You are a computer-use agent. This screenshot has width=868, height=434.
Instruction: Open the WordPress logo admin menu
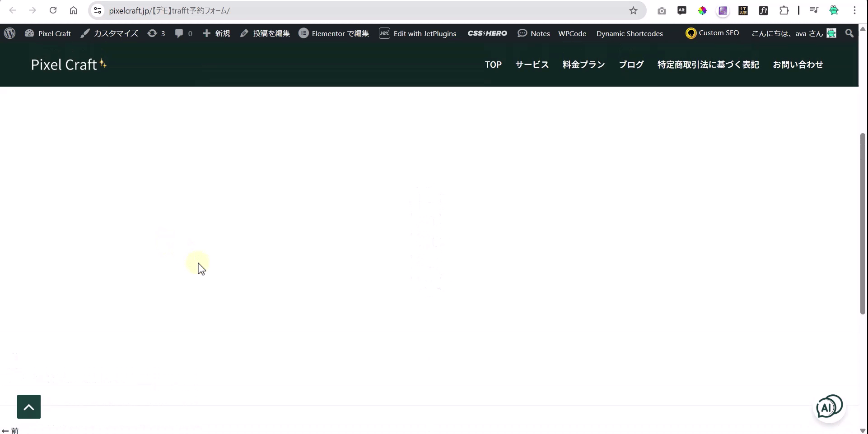coord(10,33)
